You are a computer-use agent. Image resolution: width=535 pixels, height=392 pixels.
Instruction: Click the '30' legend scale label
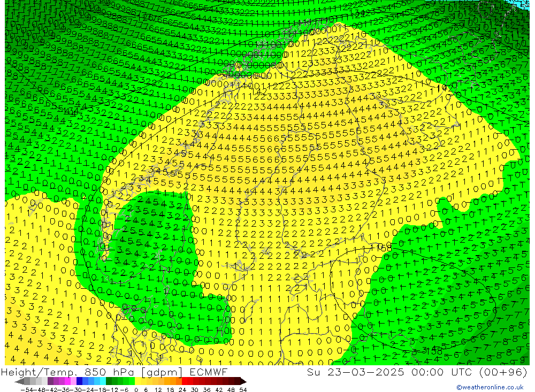195,390
